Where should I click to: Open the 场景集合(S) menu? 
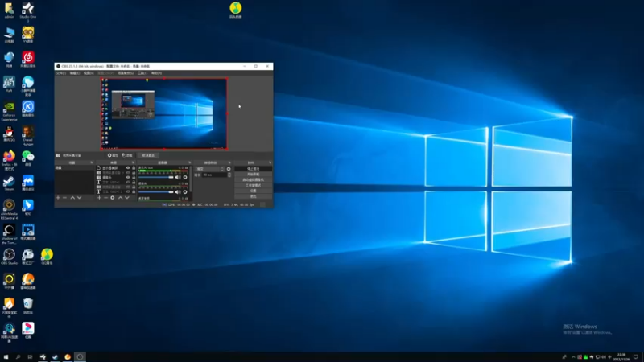click(126, 73)
